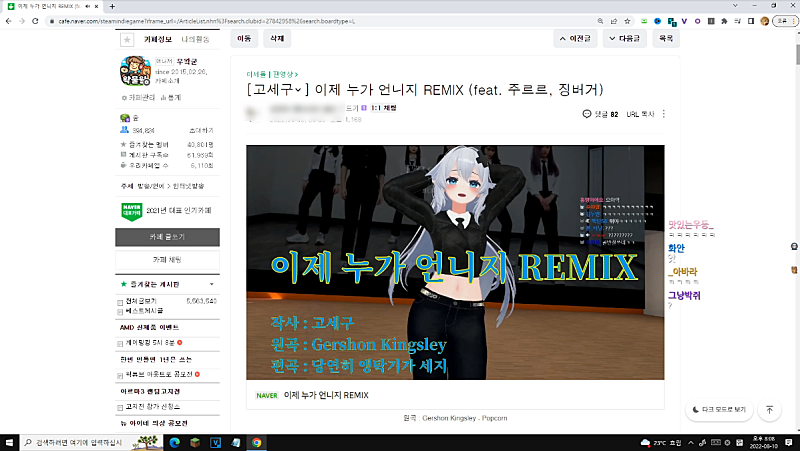The width and height of the screenshot is (800, 451).
Task: Open the taskbar notification center
Action: tap(789, 442)
